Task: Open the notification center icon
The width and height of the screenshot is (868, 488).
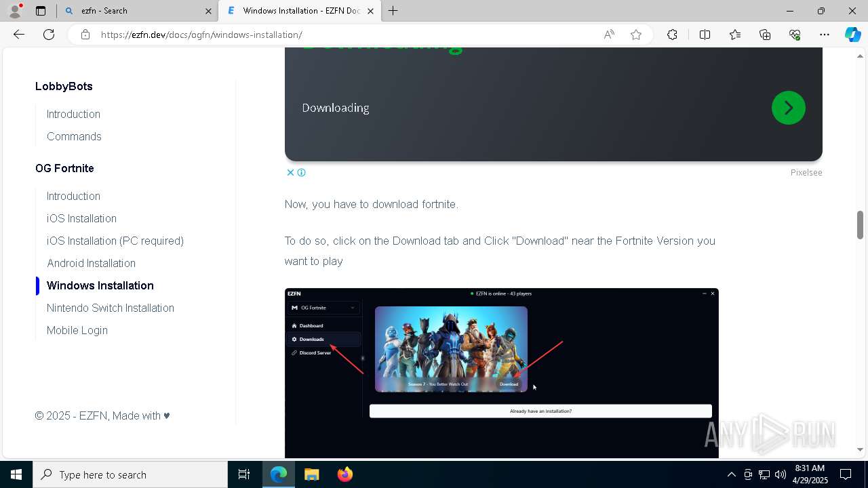Action: (846, 474)
